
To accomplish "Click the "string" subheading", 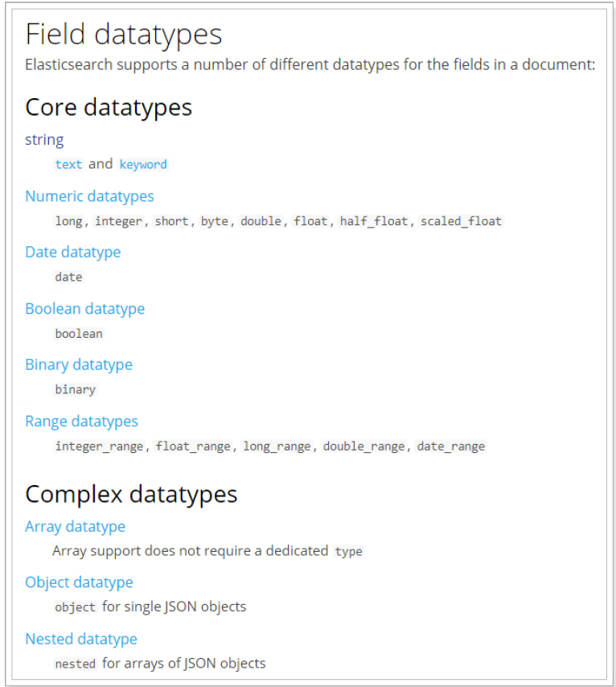I will (44, 139).
